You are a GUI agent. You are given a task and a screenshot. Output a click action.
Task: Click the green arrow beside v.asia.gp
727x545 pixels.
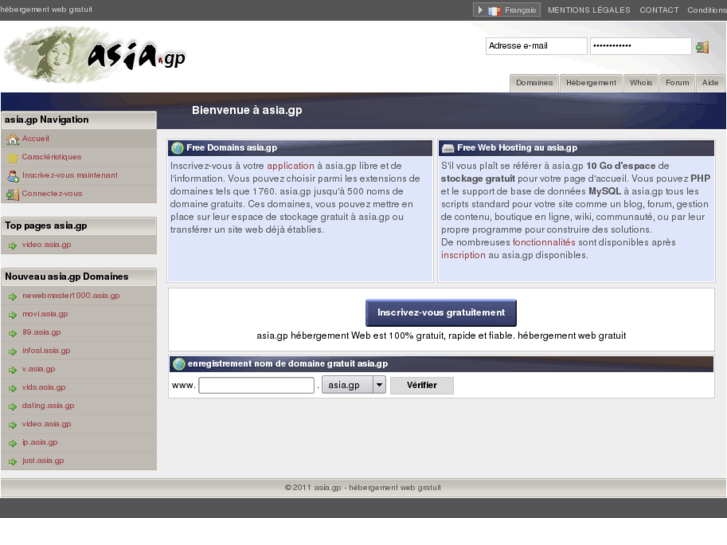click(13, 370)
